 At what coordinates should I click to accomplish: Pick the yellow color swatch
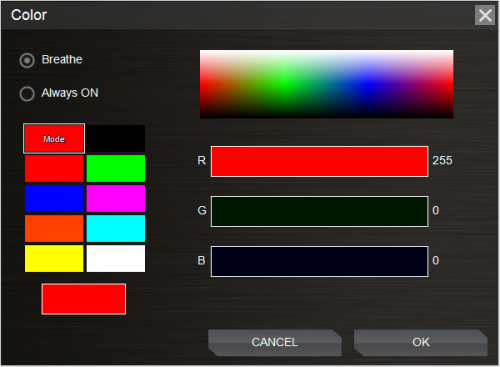54,258
